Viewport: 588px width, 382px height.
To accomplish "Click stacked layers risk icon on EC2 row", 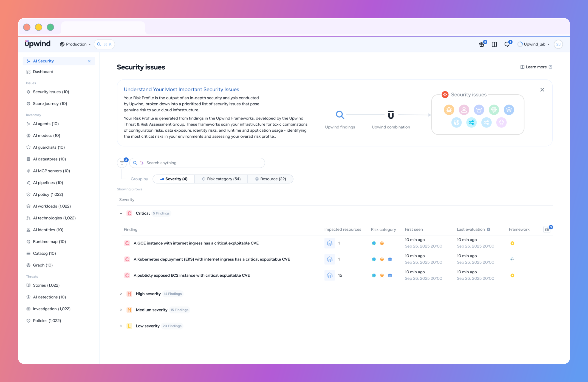I will click(x=390, y=275).
